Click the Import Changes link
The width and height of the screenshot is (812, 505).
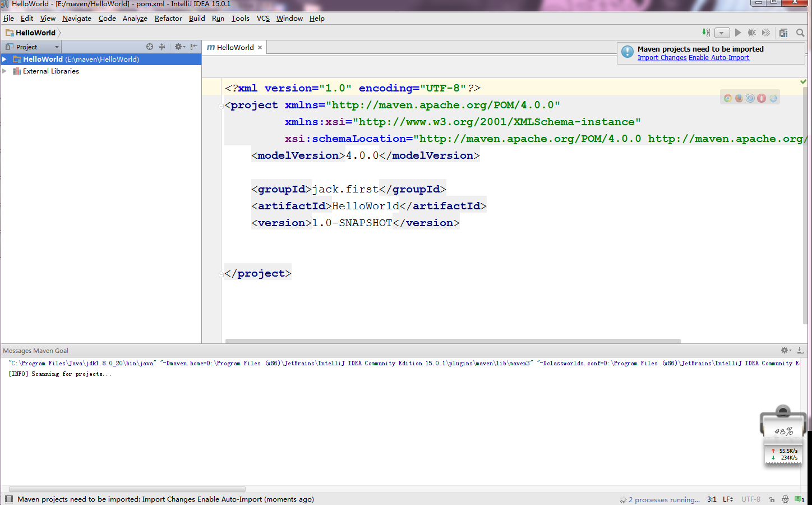[x=662, y=58]
